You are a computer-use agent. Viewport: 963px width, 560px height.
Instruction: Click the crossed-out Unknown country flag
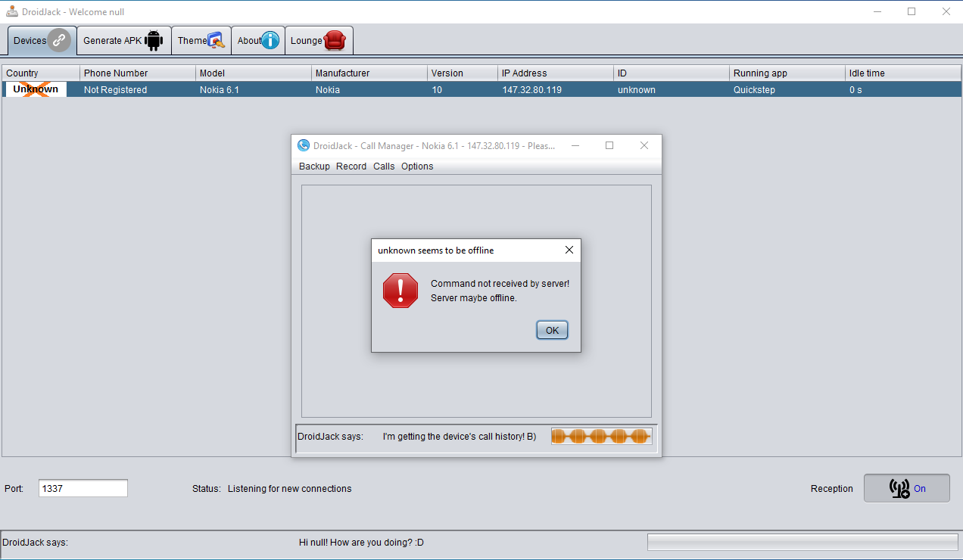coord(36,89)
